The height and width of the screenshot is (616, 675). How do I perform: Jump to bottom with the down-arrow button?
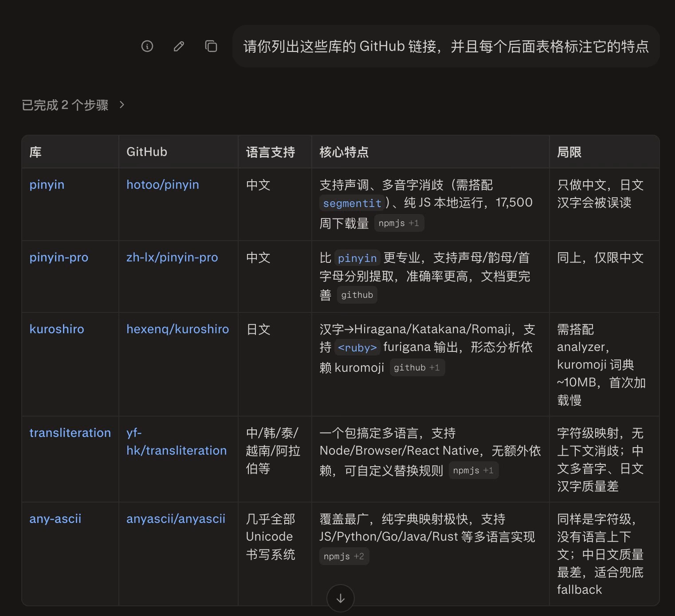[x=340, y=598]
